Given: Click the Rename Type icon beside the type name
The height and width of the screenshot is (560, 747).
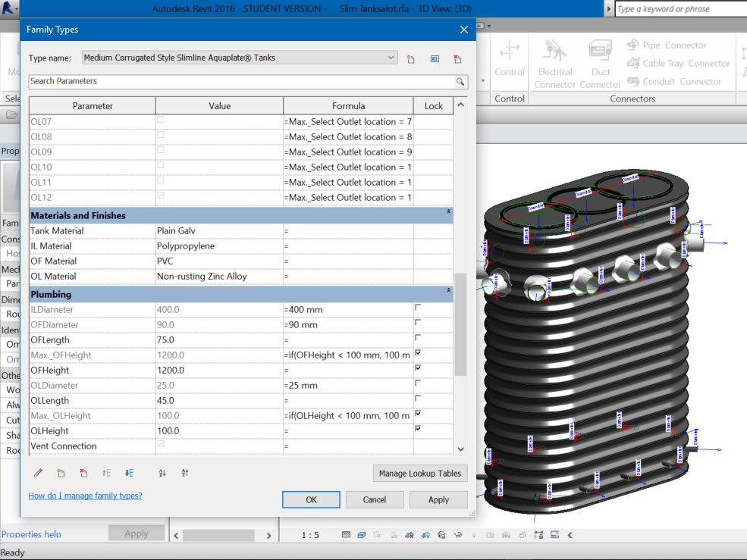Looking at the screenshot, I should (435, 58).
